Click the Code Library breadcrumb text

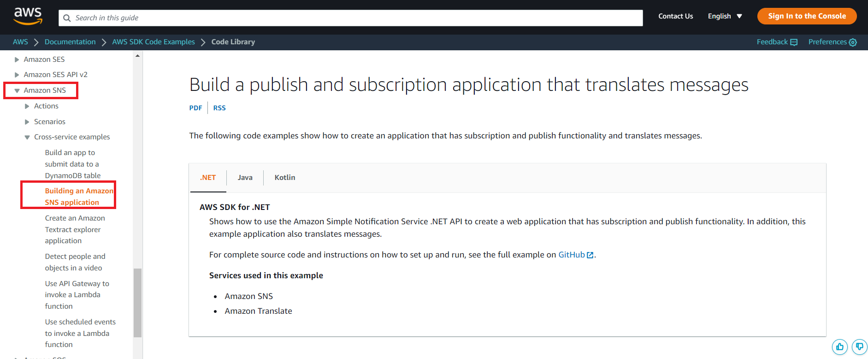[x=233, y=42]
